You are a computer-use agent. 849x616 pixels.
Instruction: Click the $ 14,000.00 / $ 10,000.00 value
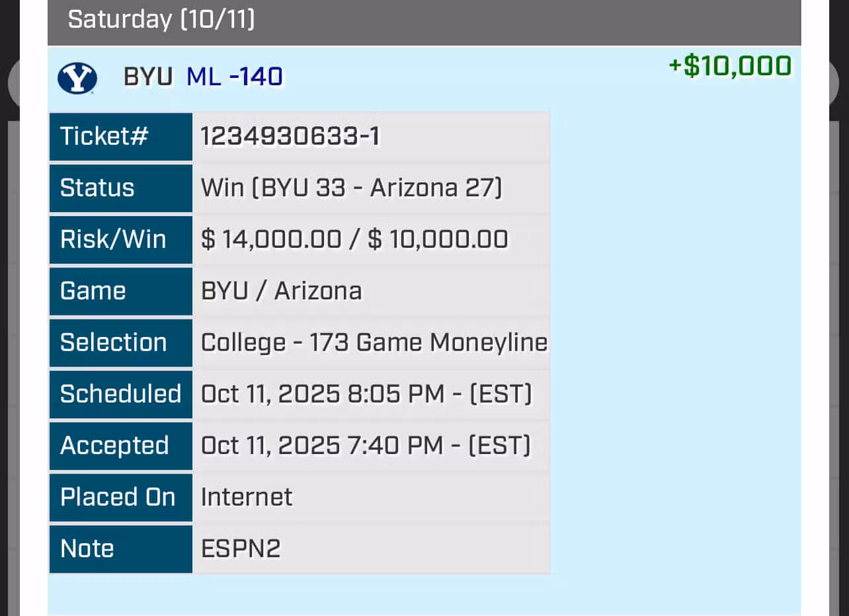point(354,239)
